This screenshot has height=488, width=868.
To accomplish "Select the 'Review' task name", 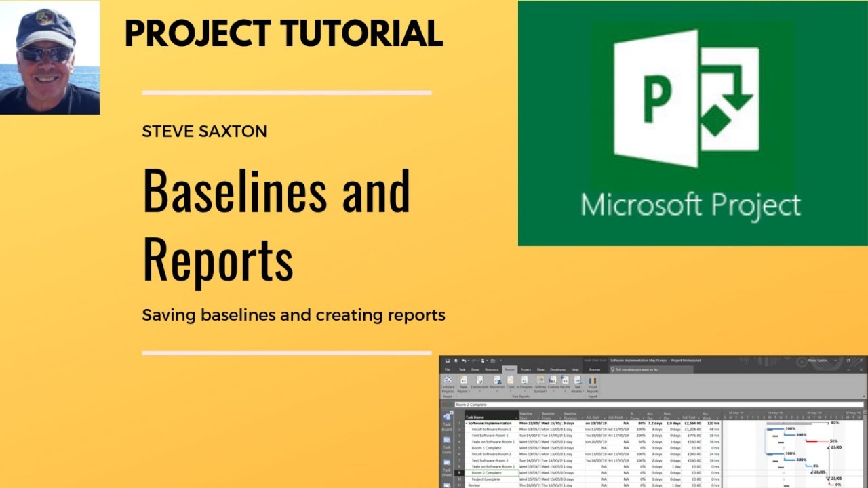I will tap(474, 485).
